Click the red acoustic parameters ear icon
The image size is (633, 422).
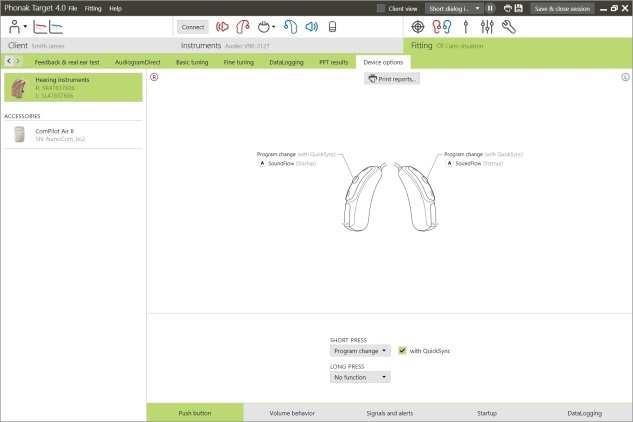[222, 27]
